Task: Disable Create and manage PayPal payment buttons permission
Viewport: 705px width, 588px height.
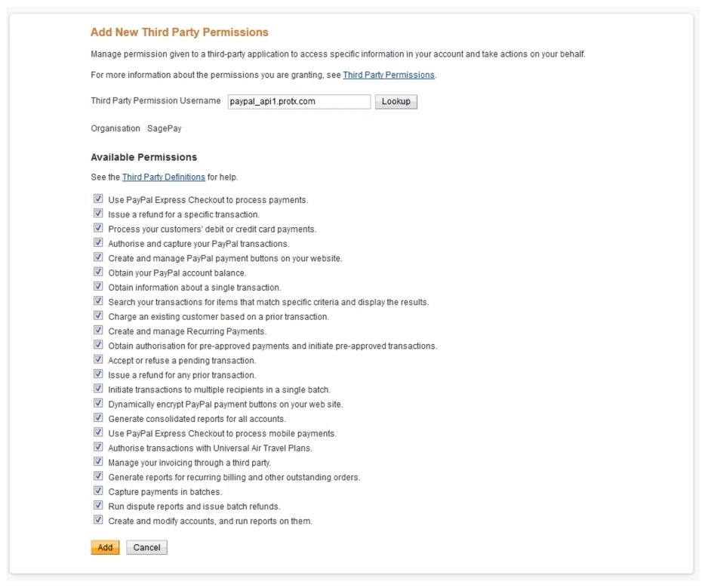Action: (x=98, y=257)
